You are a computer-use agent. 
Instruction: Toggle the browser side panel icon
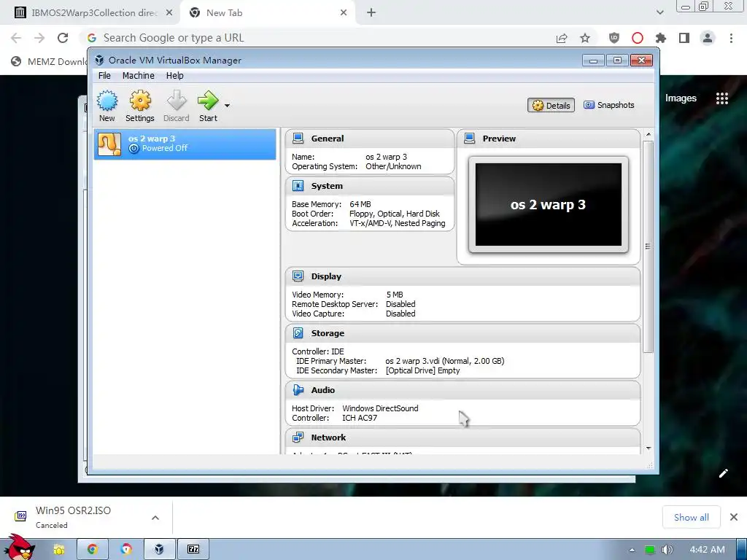pyautogui.click(x=684, y=38)
